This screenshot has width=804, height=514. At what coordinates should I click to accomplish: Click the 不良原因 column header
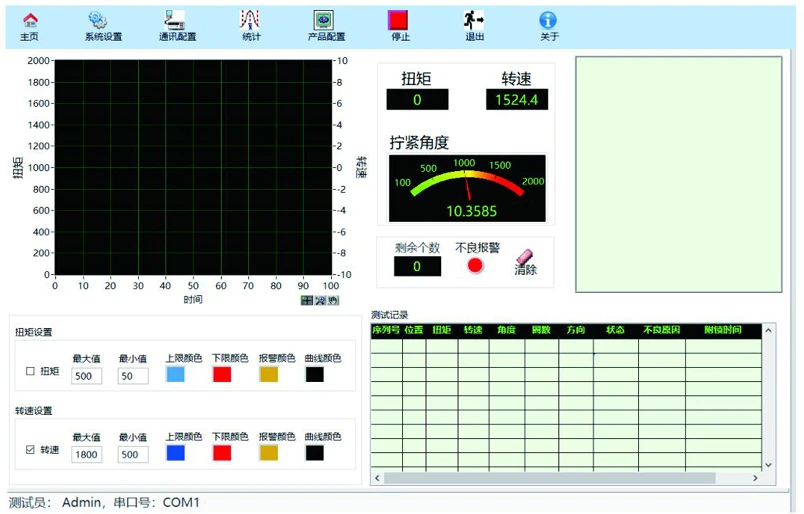tap(662, 330)
